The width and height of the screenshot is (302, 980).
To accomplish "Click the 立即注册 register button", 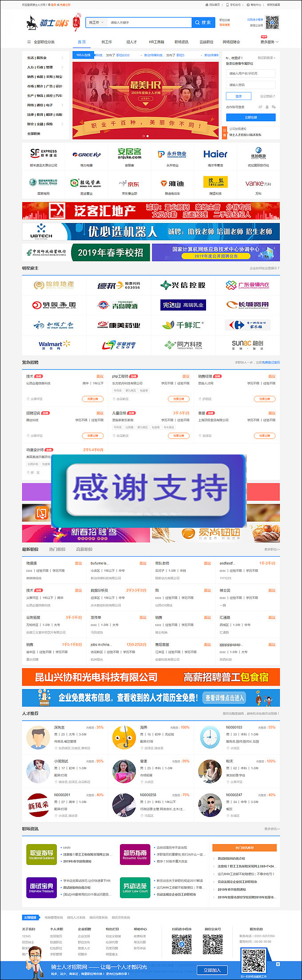I will pyautogui.click(x=250, y=117).
